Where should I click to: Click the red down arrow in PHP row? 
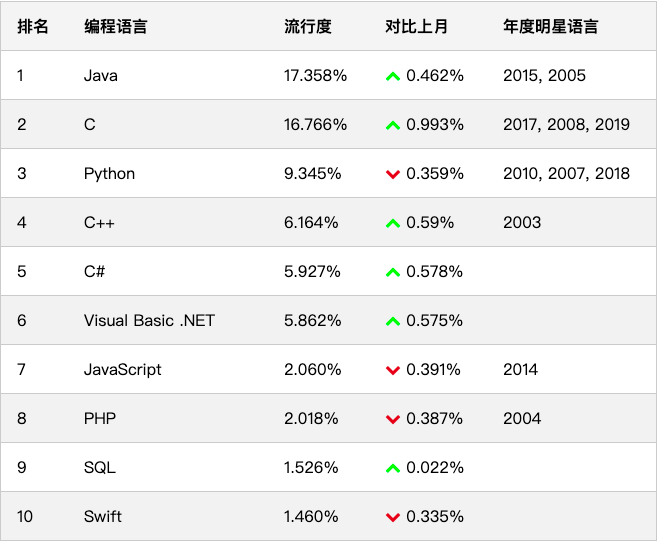pos(393,419)
